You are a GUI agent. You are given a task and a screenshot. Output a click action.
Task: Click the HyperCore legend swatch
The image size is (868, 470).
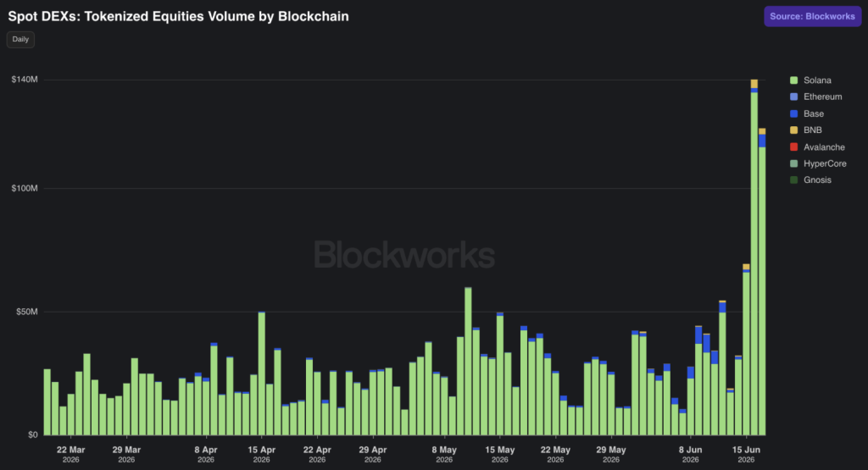[x=793, y=163]
